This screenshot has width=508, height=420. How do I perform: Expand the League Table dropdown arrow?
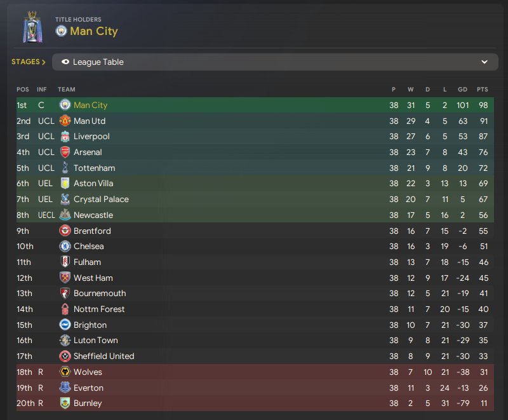coord(485,62)
